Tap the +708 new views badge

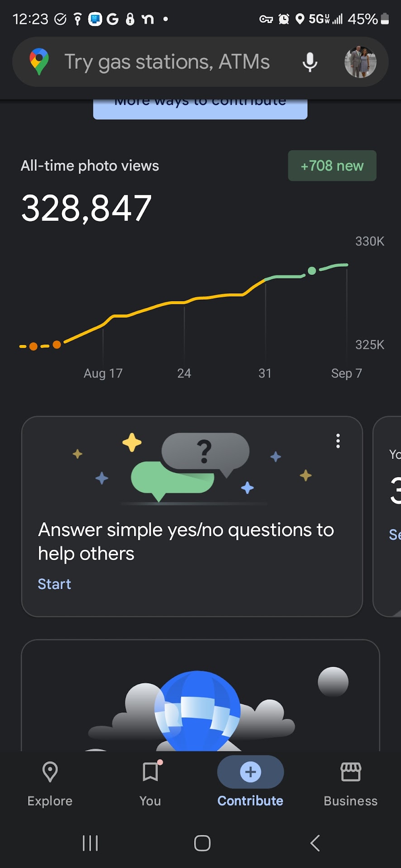click(332, 166)
